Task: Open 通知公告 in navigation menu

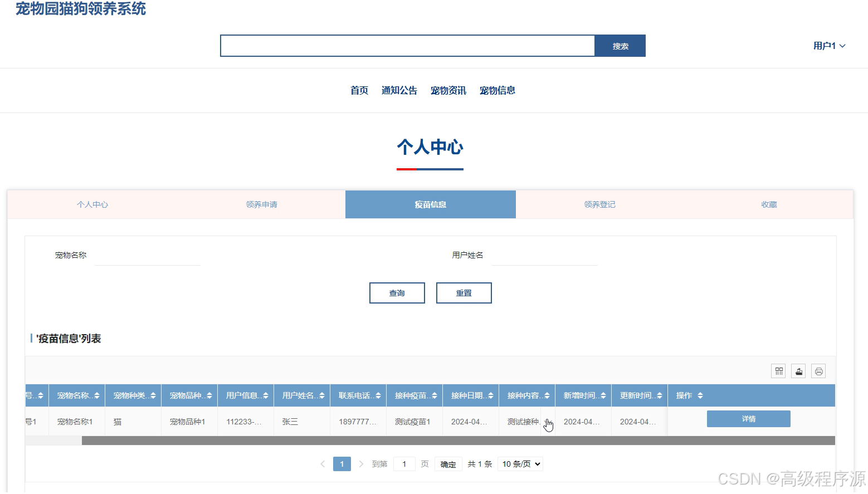Action: (x=399, y=90)
